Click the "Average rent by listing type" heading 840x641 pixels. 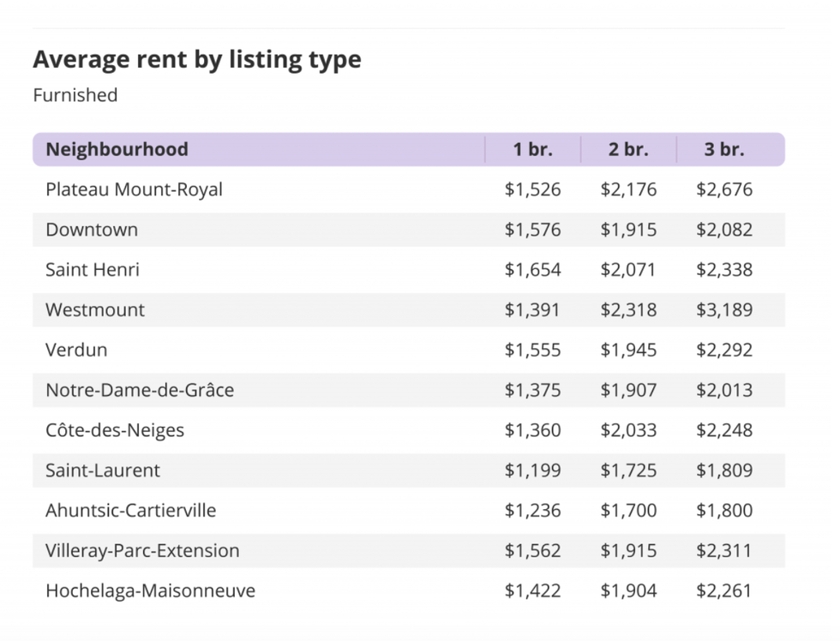coord(196,60)
